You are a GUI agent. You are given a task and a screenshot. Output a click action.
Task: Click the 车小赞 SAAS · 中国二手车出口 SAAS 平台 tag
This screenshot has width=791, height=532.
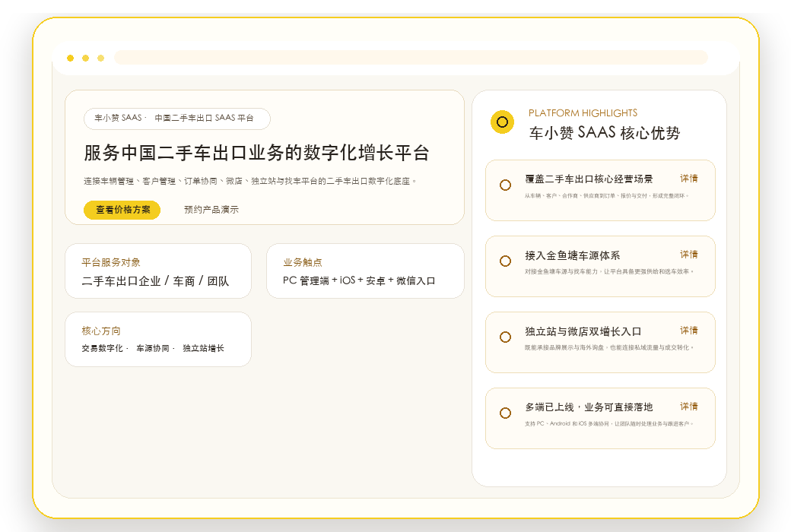tap(177, 119)
